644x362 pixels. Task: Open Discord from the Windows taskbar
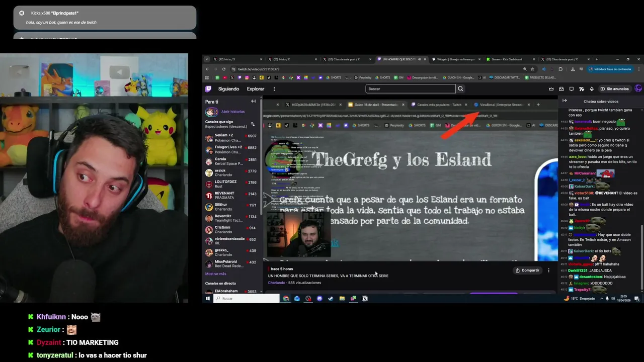click(x=319, y=299)
